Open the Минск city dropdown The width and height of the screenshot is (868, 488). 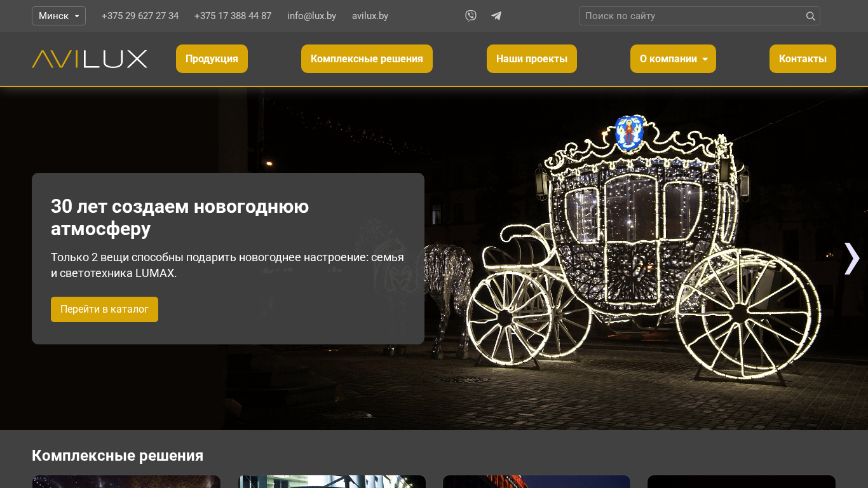[58, 16]
